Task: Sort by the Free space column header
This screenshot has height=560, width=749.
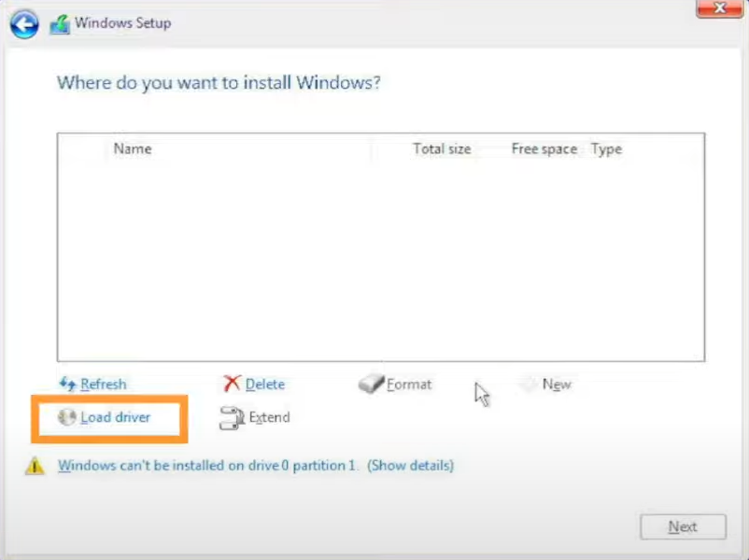Action: coord(544,149)
